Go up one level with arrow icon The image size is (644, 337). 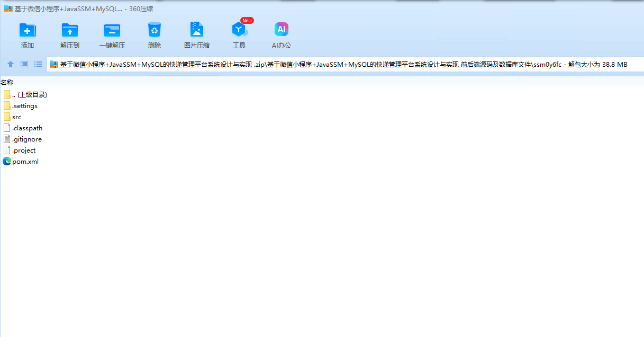(11, 64)
